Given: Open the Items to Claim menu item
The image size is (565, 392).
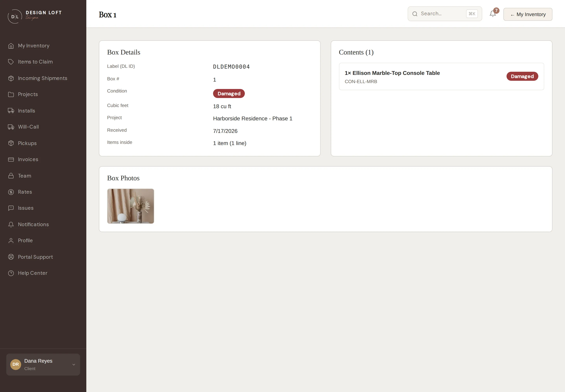Looking at the screenshot, I should [x=35, y=62].
